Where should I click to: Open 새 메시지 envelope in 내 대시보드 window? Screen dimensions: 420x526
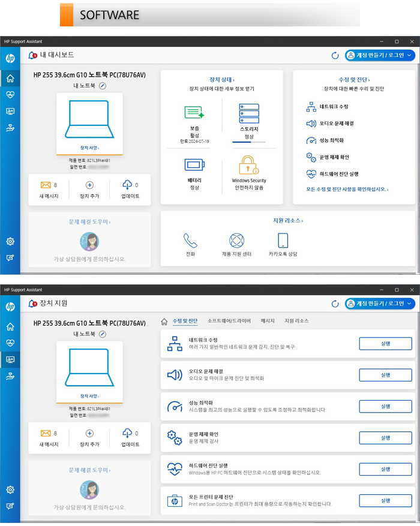click(46, 185)
